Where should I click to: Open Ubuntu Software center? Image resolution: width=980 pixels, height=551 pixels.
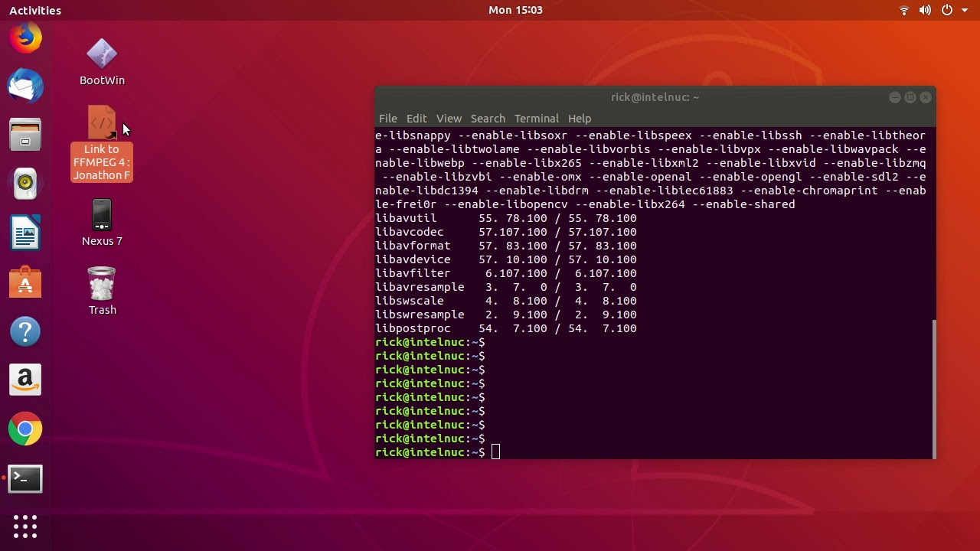coord(25,282)
